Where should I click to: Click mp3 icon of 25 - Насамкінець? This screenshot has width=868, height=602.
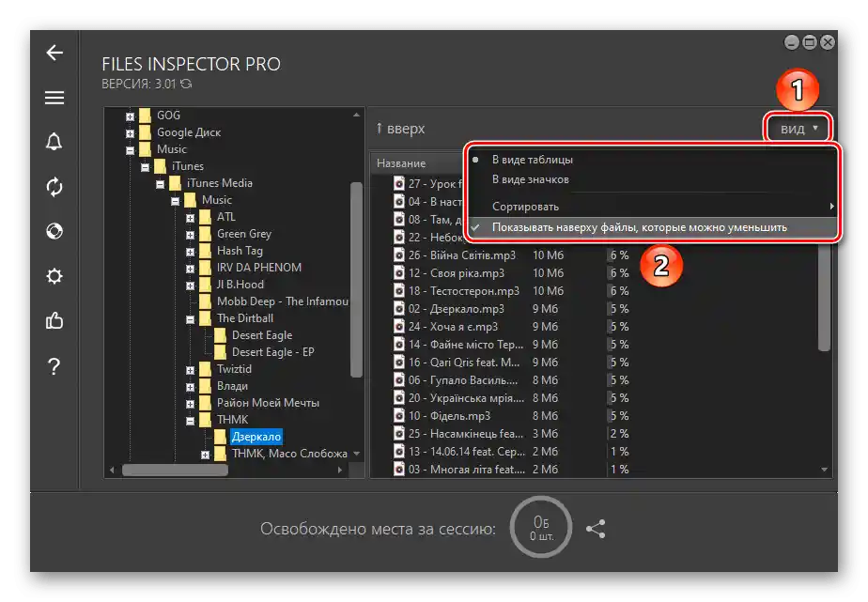[399, 433]
